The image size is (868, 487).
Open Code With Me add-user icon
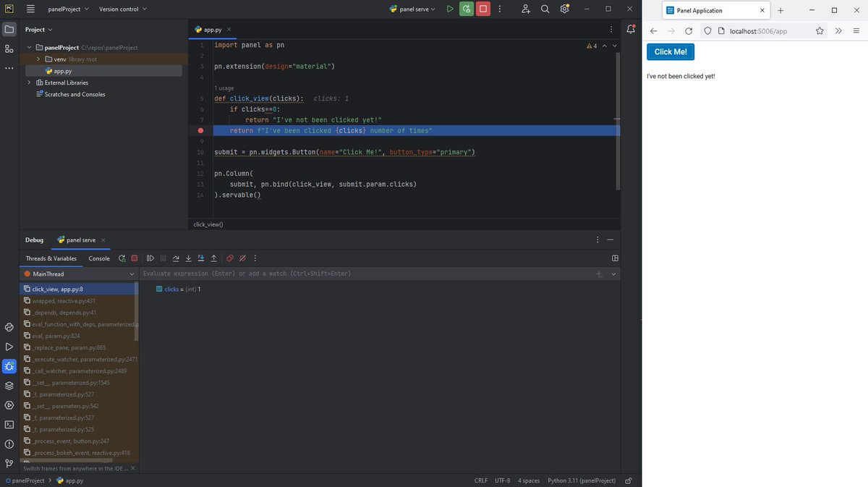click(526, 9)
